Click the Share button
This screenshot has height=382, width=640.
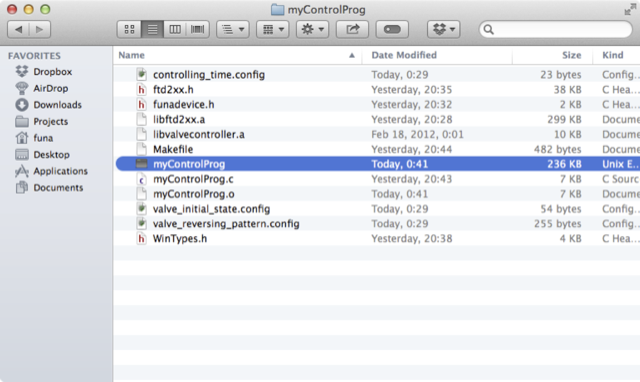(x=352, y=29)
